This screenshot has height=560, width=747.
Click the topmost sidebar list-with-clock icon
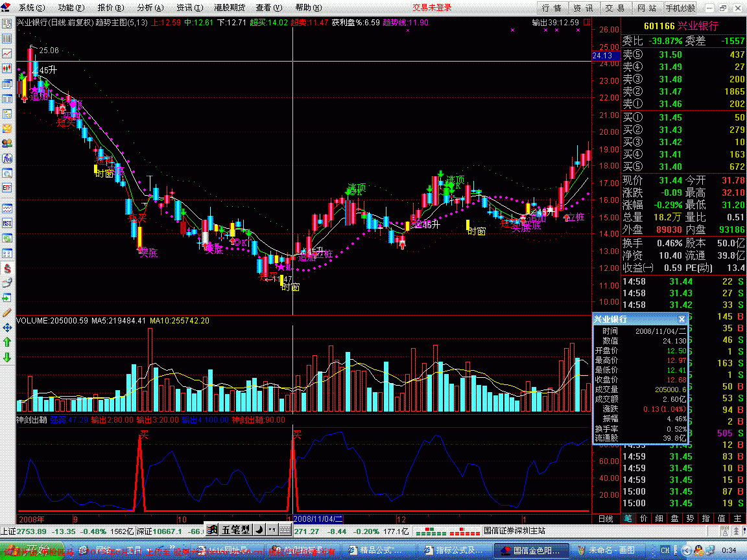(7, 23)
